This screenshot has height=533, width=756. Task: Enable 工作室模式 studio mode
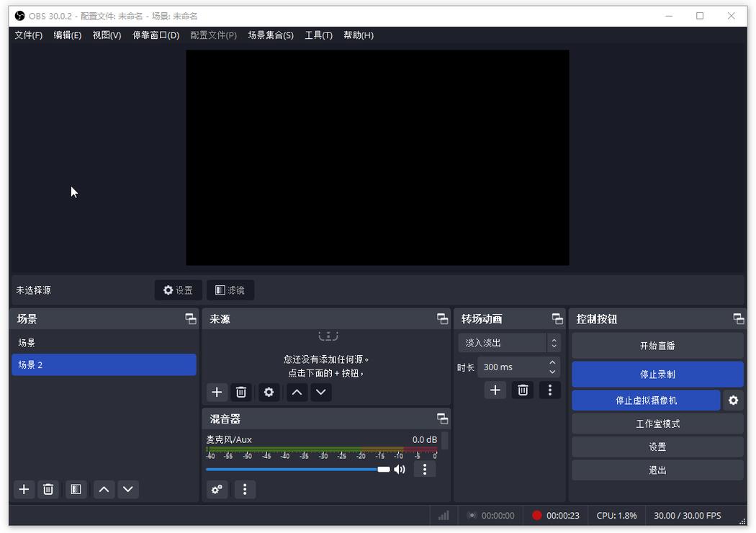[x=657, y=424]
